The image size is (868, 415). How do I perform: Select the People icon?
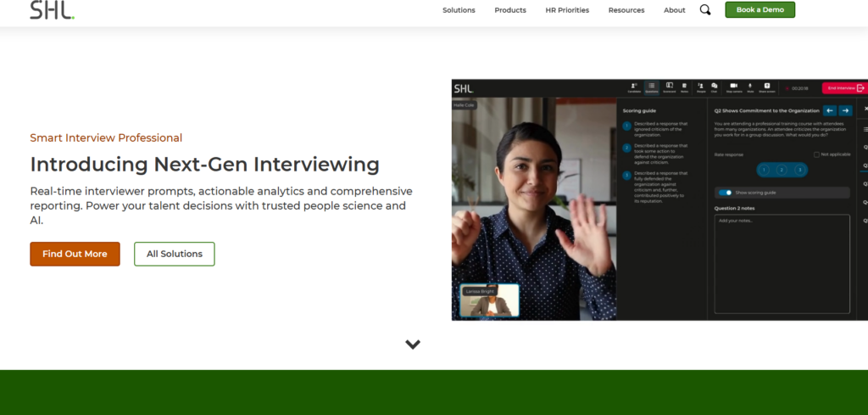[x=700, y=87]
